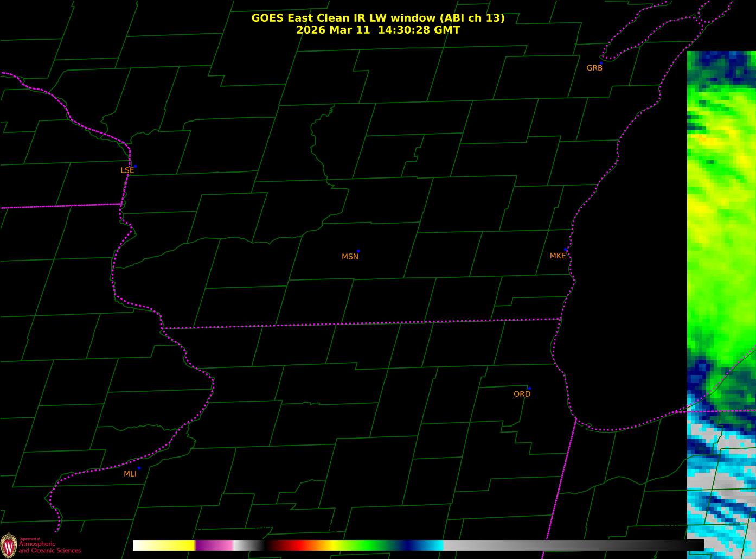The width and height of the screenshot is (756, 559).
Task: Click the GOES East Clean IR title text
Action: [378, 18]
